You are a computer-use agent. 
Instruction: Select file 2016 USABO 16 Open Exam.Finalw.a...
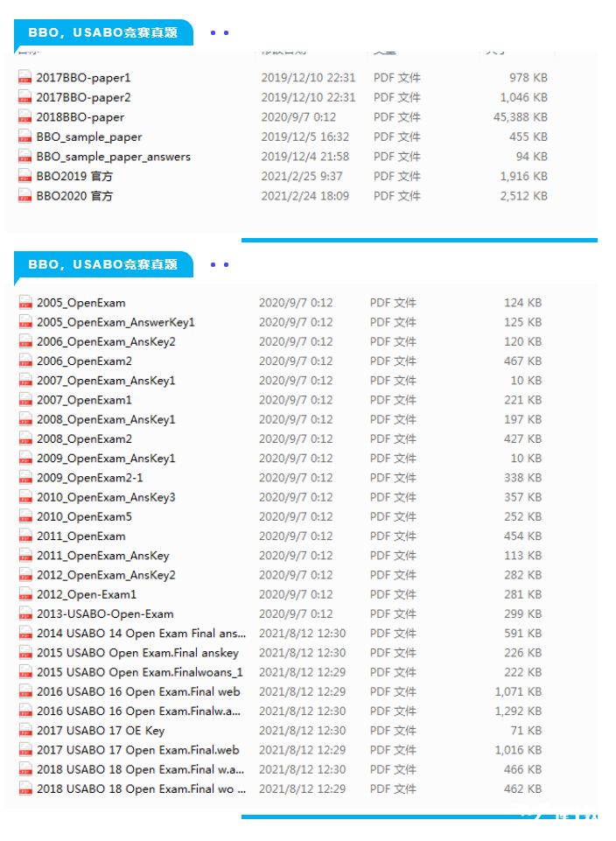(139, 711)
